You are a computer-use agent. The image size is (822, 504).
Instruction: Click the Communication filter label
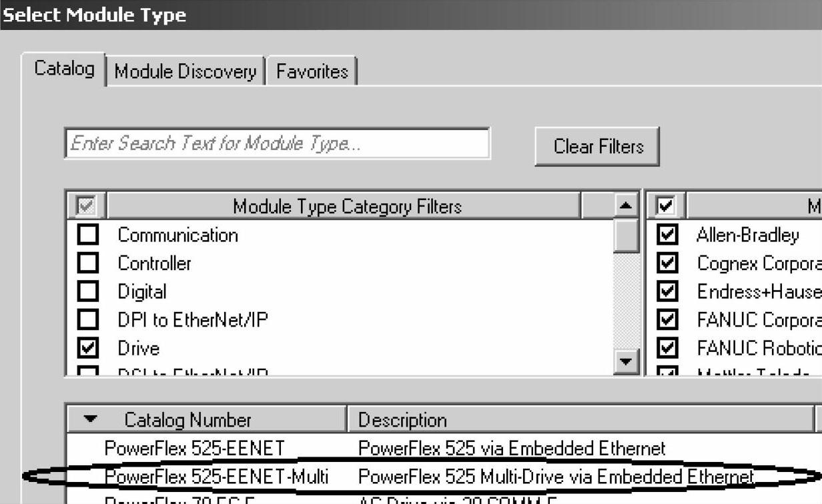pyautogui.click(x=177, y=235)
